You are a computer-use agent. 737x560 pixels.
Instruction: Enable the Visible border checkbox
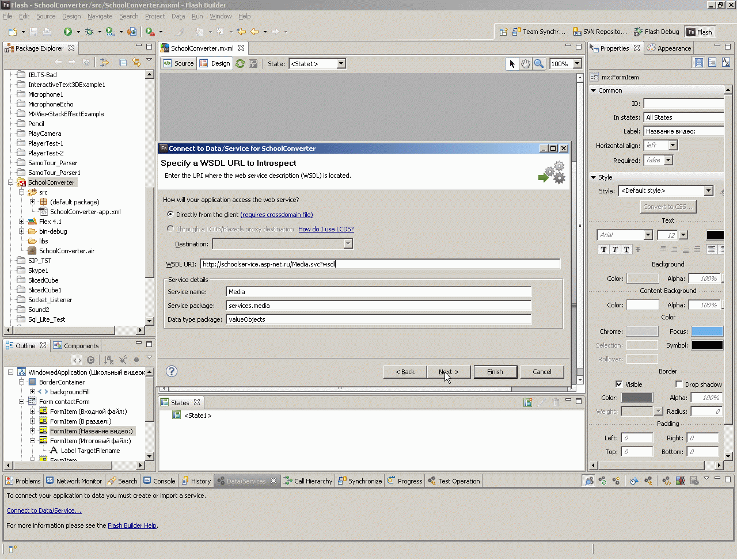tap(619, 384)
